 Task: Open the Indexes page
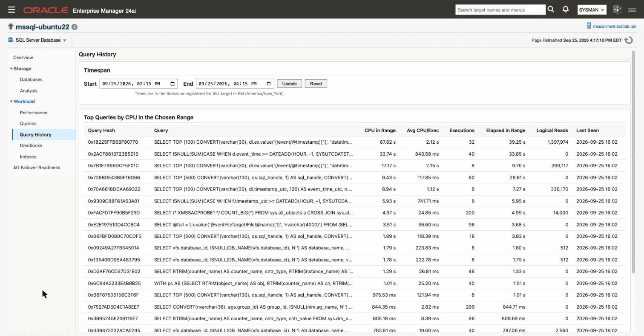pos(28,157)
